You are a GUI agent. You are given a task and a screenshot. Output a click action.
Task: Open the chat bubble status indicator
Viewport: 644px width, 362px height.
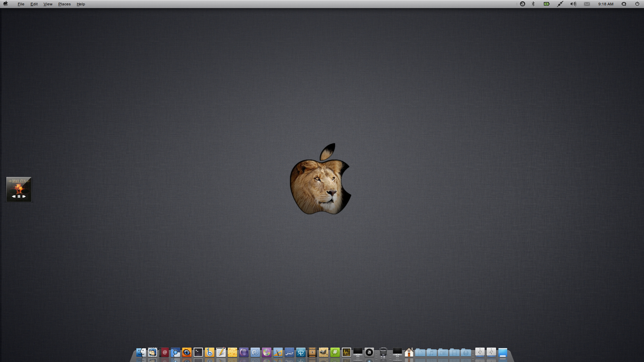point(624,4)
